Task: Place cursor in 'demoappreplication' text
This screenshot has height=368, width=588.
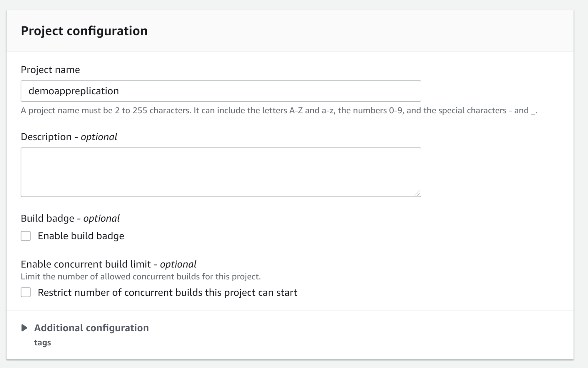Action: (73, 91)
